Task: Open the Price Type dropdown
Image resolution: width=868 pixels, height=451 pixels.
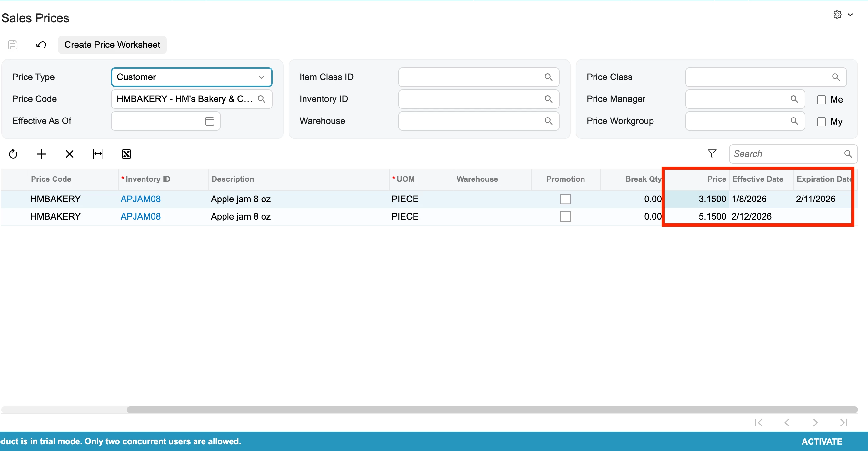Action: tap(261, 77)
